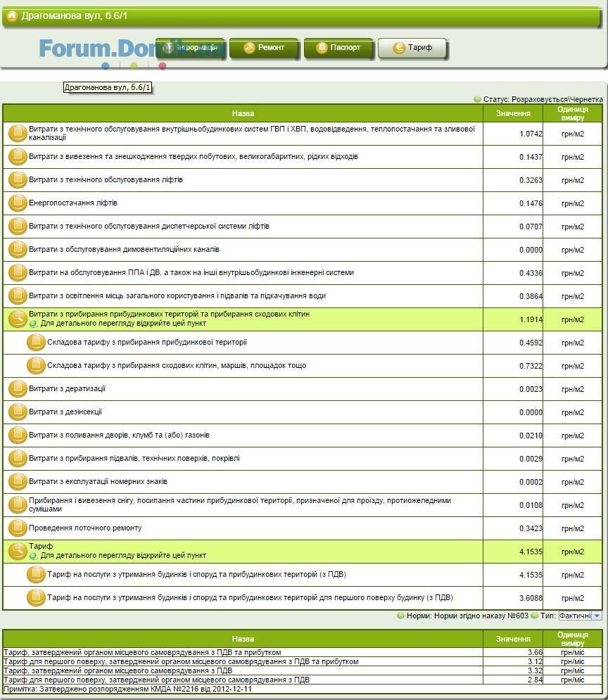The height and width of the screenshot is (700, 608).
Task: Click the value 0.4336
Action: click(531, 273)
